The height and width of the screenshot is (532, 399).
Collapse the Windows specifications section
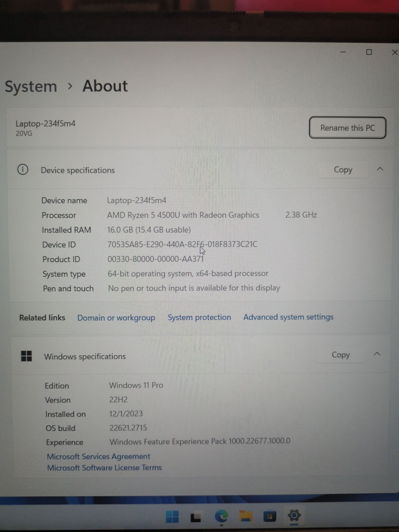coord(377,354)
